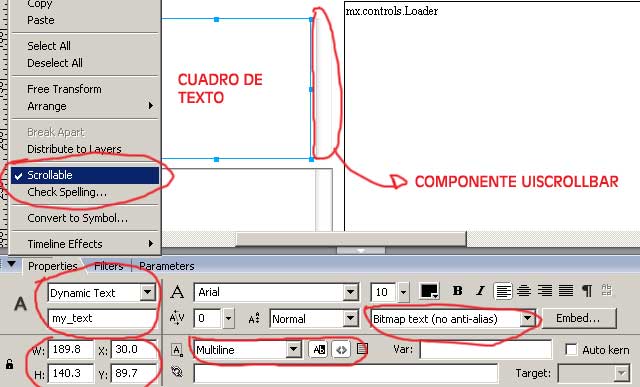Click the Embed... button
Image resolution: width=640 pixels, height=387 pixels.
coord(578,318)
